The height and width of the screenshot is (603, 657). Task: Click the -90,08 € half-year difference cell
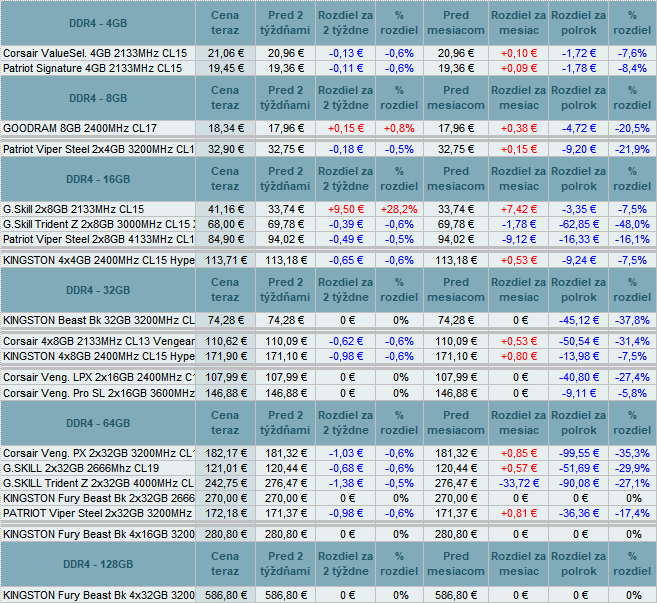579,484
